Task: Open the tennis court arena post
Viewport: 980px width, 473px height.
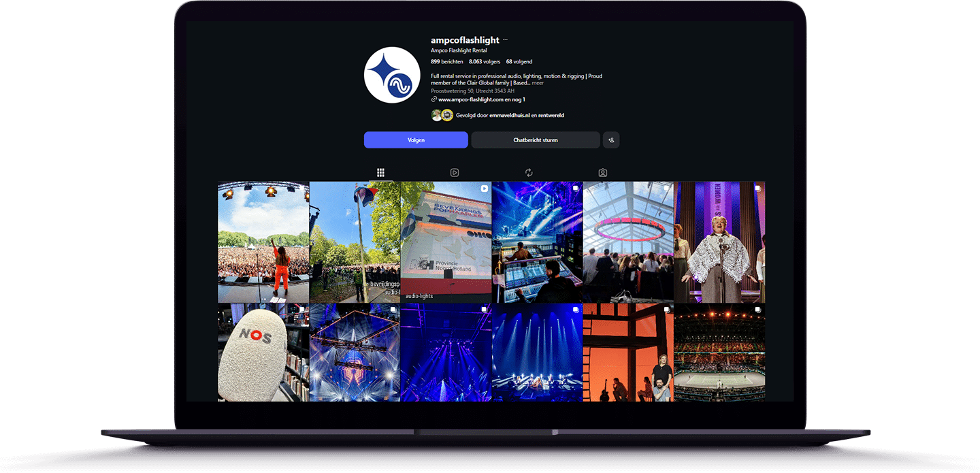Action: (x=719, y=353)
